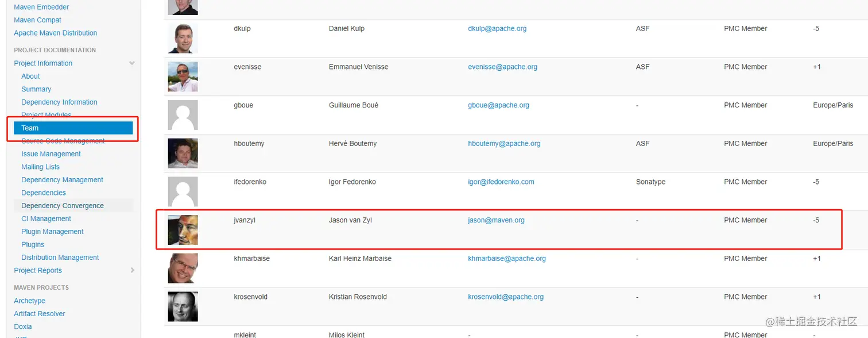Email evenisse@apache.org
Viewport: 868px width, 338px height.
[502, 67]
